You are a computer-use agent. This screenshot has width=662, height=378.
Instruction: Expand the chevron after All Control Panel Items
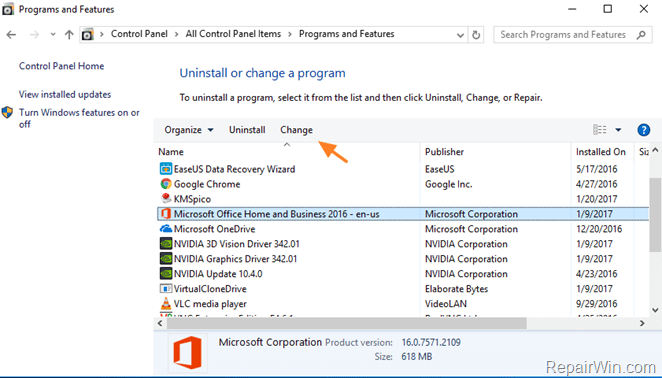click(290, 34)
